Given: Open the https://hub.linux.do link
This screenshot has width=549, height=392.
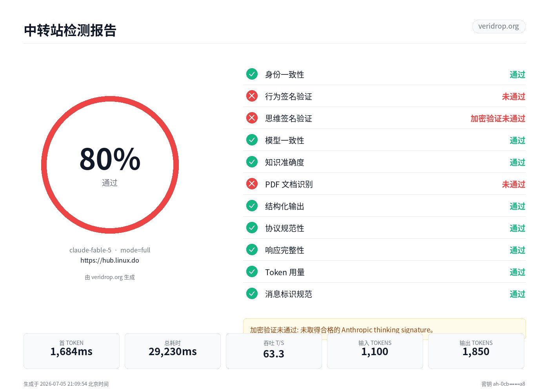Looking at the screenshot, I should [110, 260].
